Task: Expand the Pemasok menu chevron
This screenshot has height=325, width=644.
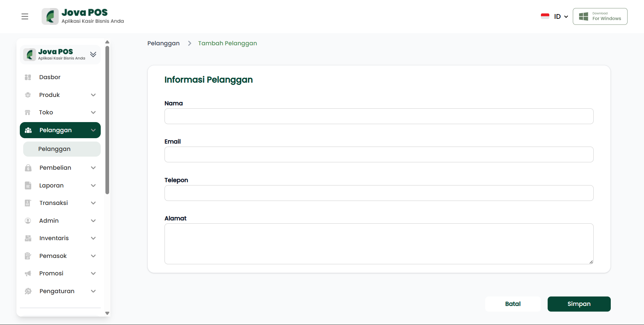Action: pyautogui.click(x=93, y=256)
